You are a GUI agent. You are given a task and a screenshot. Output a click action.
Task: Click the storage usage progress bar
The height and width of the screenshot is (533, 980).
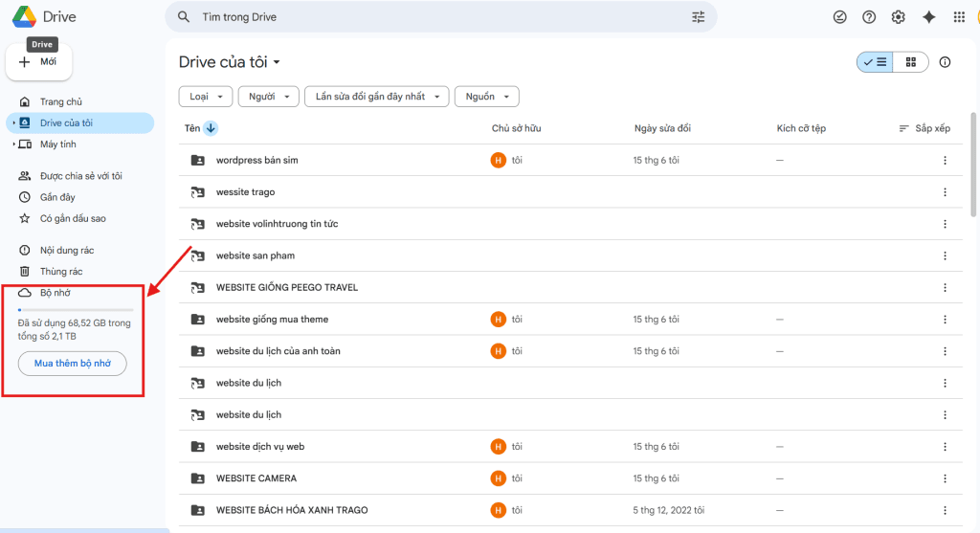click(76, 310)
